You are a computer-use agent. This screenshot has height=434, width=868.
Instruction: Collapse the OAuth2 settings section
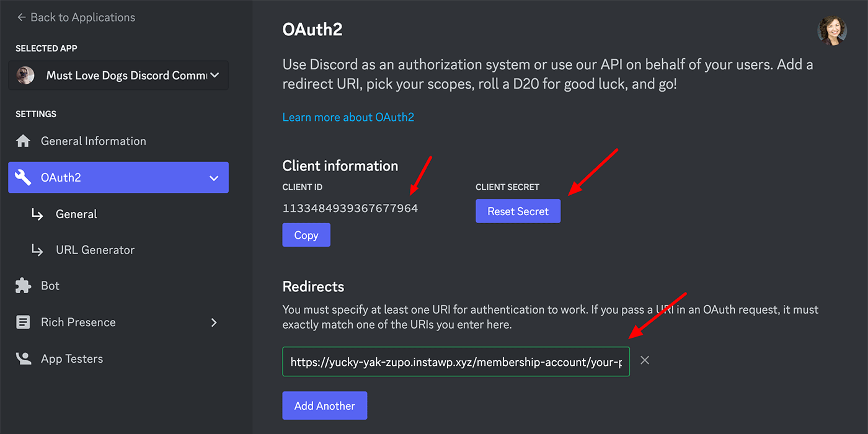(x=213, y=177)
